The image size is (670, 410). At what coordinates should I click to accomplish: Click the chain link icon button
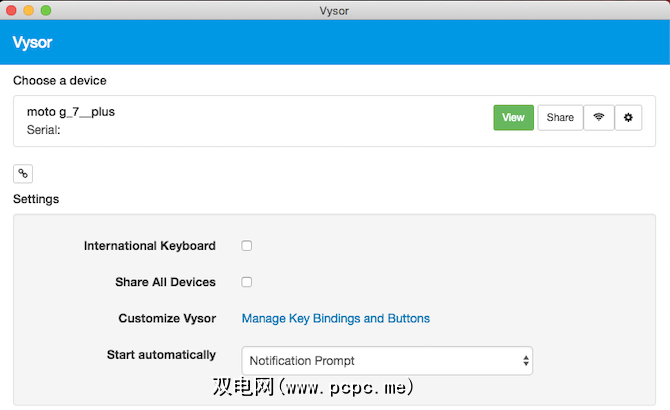23,173
